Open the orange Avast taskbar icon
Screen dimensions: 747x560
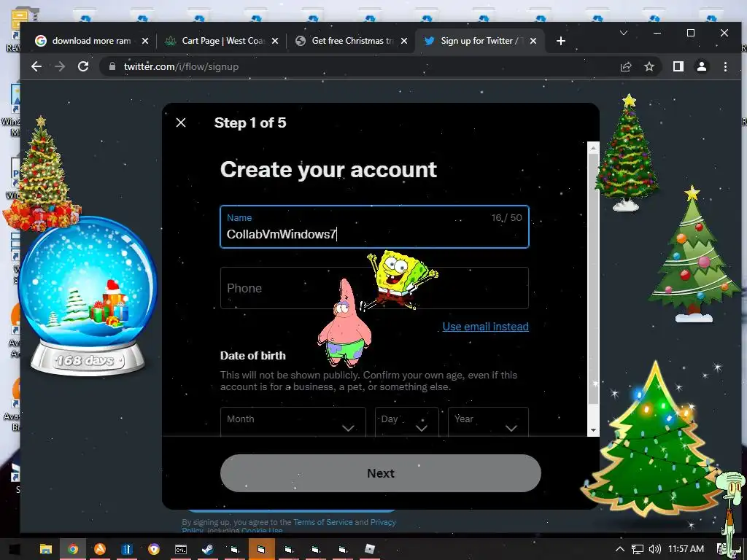(x=100, y=549)
